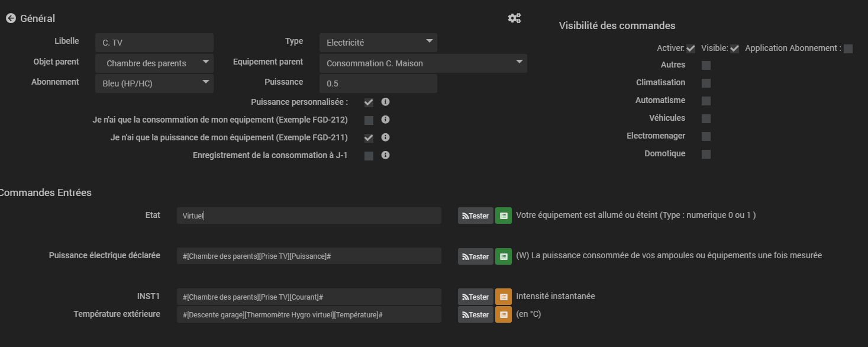
Task: Expand the Objet parent dropdown
Action: (x=154, y=63)
